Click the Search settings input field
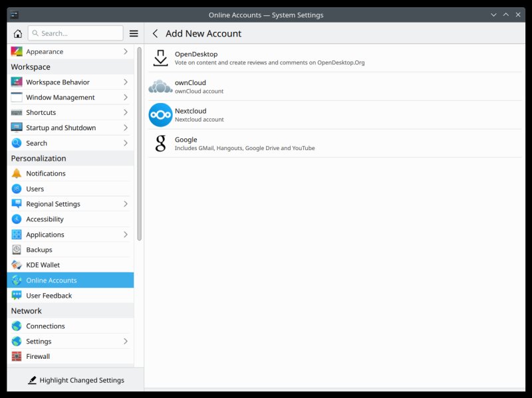Screen dimensions: 532x398 tap(80, 33)
